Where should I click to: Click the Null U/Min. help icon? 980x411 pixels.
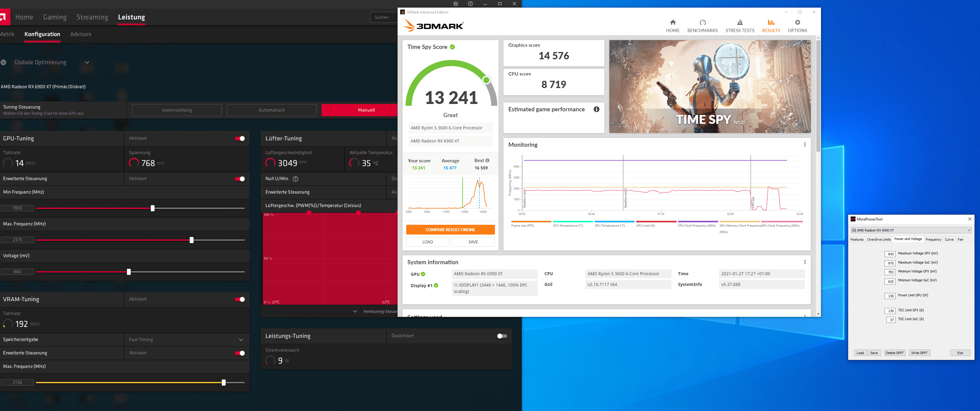pos(295,179)
